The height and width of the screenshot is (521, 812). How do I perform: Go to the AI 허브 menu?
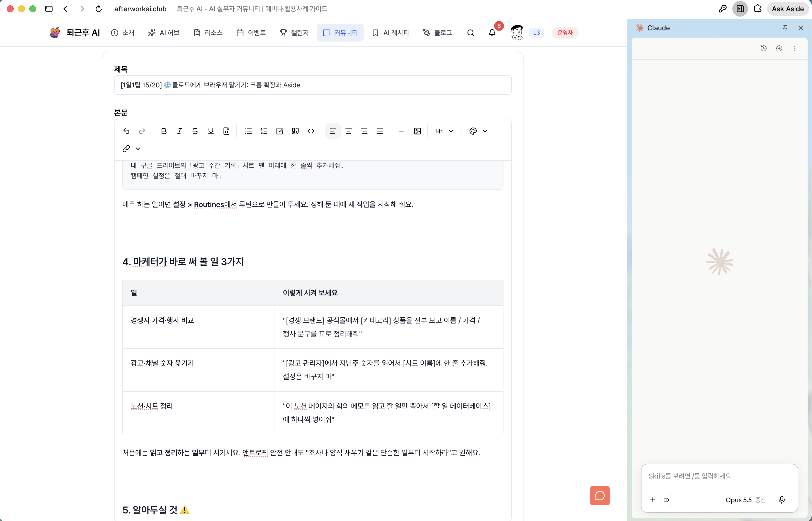click(x=164, y=33)
